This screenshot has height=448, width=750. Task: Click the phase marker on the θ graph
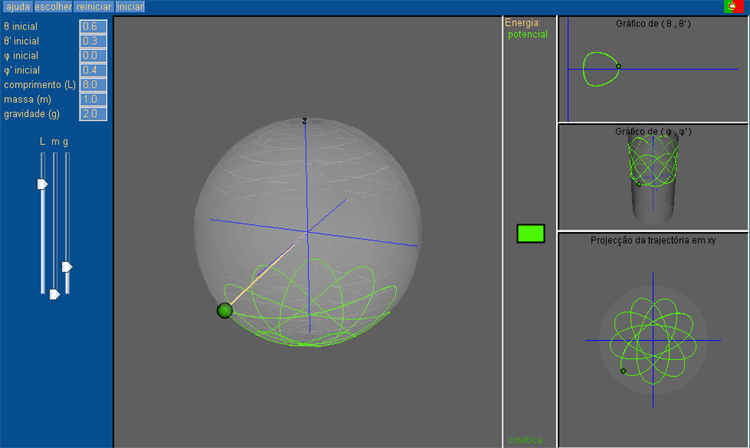619,67
